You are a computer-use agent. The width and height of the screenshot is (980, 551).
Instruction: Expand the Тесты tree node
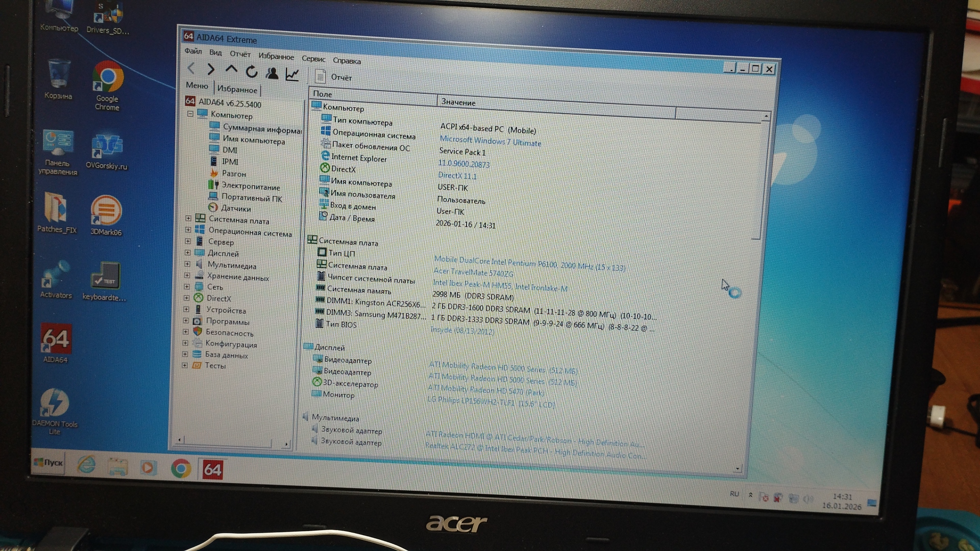(x=185, y=365)
